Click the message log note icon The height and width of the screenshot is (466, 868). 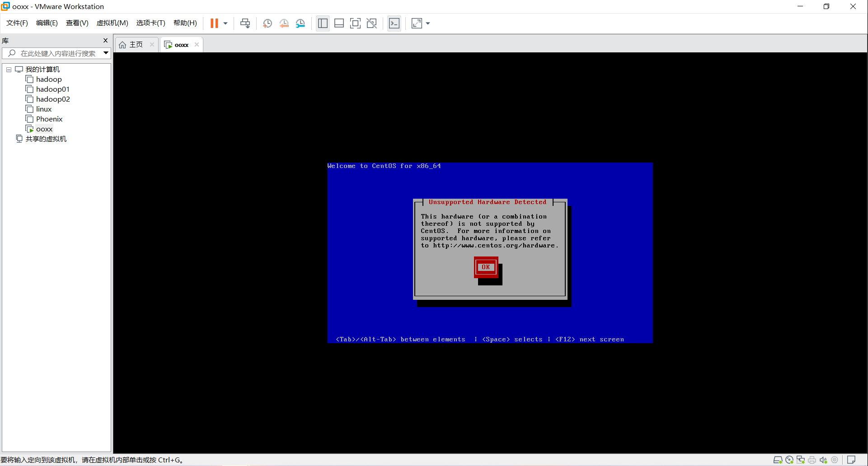(851, 460)
